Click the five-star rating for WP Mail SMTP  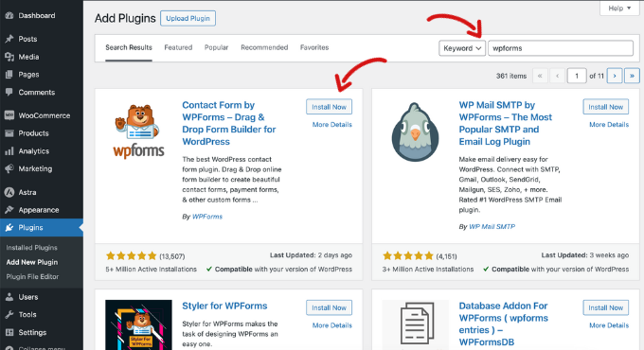[x=408, y=256]
